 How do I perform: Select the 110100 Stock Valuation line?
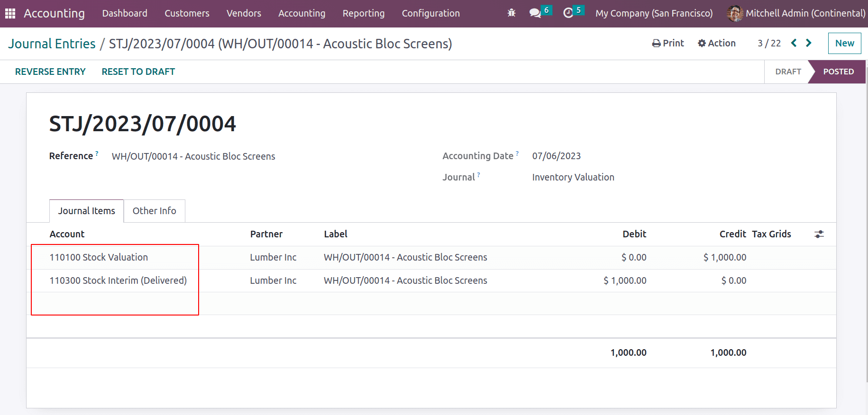pyautogui.click(x=99, y=257)
